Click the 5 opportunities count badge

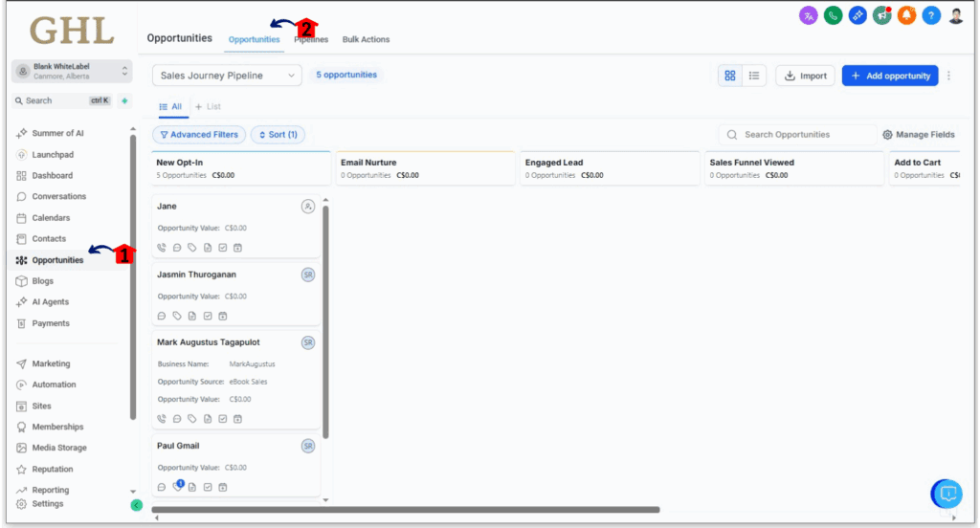[x=346, y=75]
